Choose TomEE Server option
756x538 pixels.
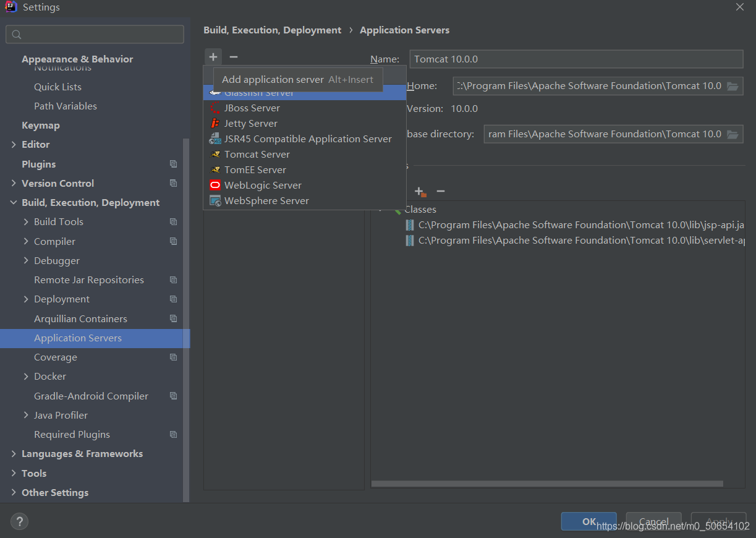click(x=305, y=170)
